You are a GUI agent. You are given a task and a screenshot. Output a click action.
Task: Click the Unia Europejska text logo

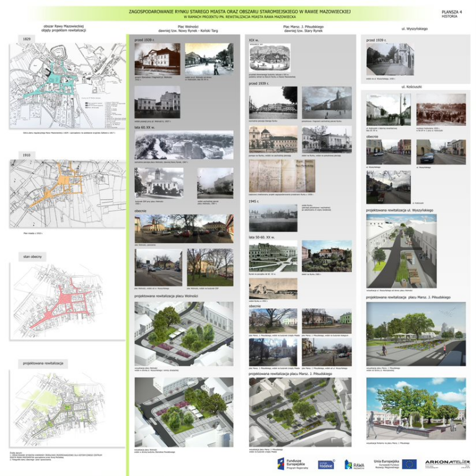[x=386, y=464]
